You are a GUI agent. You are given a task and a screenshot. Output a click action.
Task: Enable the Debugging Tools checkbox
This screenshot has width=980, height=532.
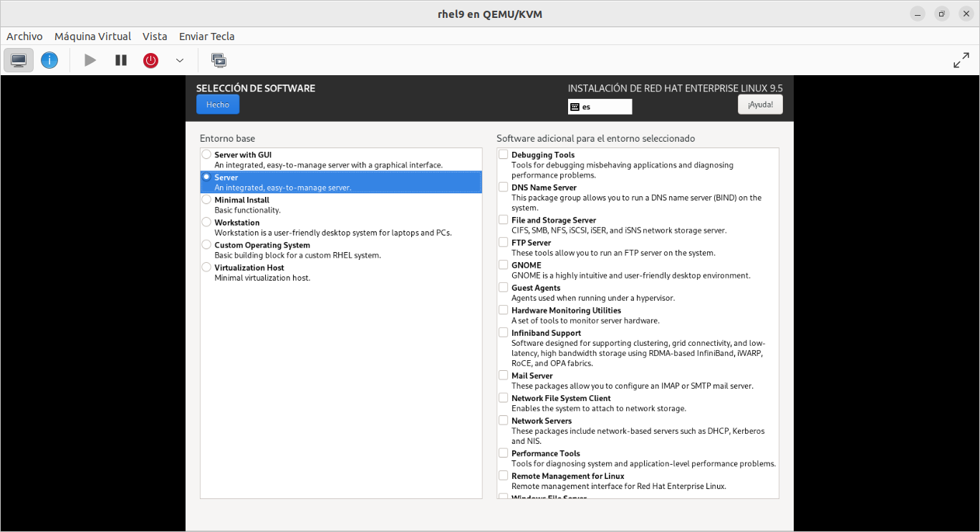click(504, 154)
